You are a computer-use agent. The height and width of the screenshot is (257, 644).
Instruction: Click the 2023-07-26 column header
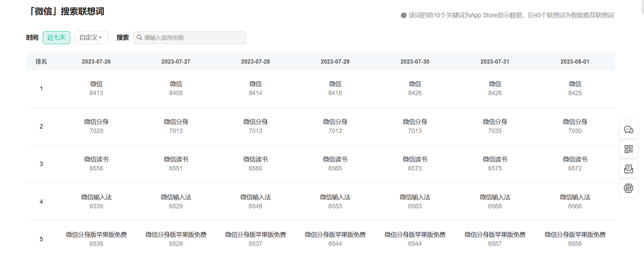(96, 61)
